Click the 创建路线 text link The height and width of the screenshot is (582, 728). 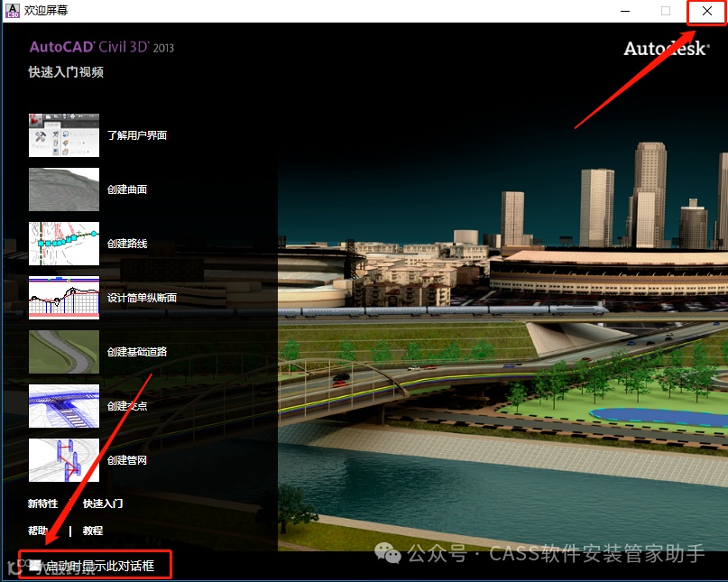pos(127,244)
